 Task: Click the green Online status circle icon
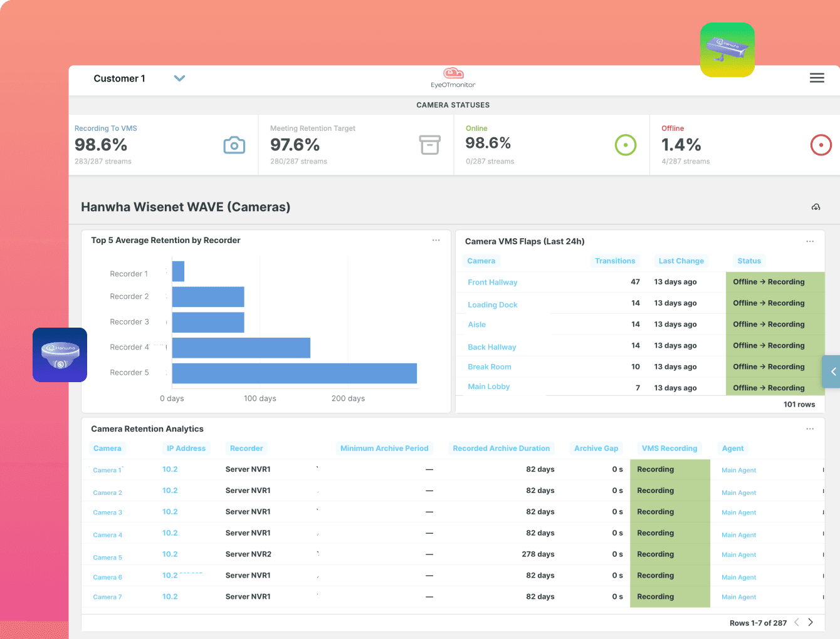pos(626,145)
